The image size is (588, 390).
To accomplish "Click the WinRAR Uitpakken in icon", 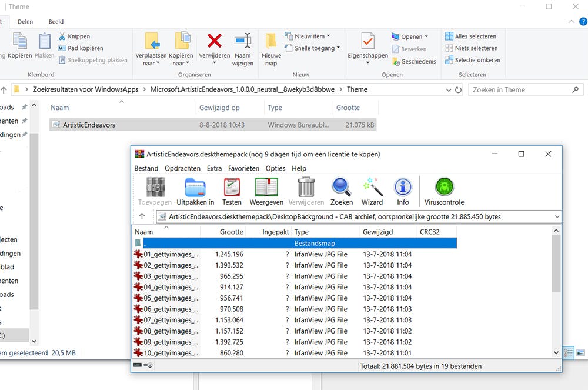I will pyautogui.click(x=195, y=189).
